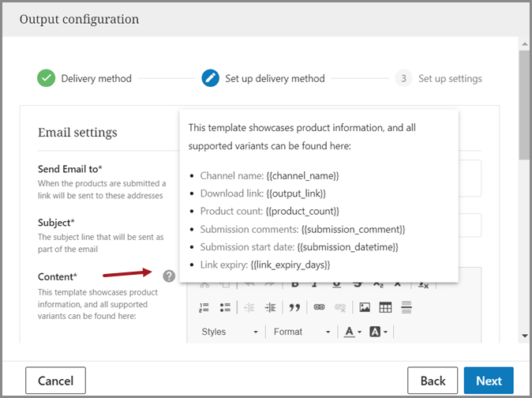Insert a bulleted list
The width and height of the screenshot is (532, 398).
coord(225,307)
